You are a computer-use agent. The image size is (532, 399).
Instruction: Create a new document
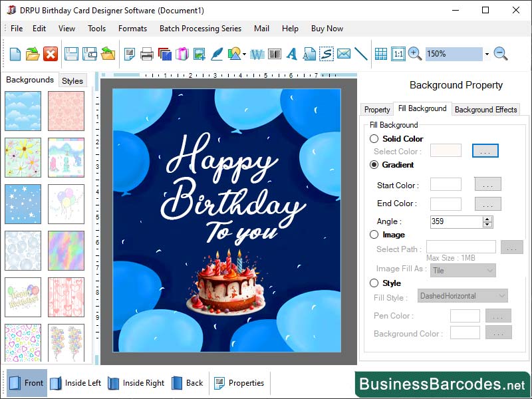pyautogui.click(x=15, y=55)
